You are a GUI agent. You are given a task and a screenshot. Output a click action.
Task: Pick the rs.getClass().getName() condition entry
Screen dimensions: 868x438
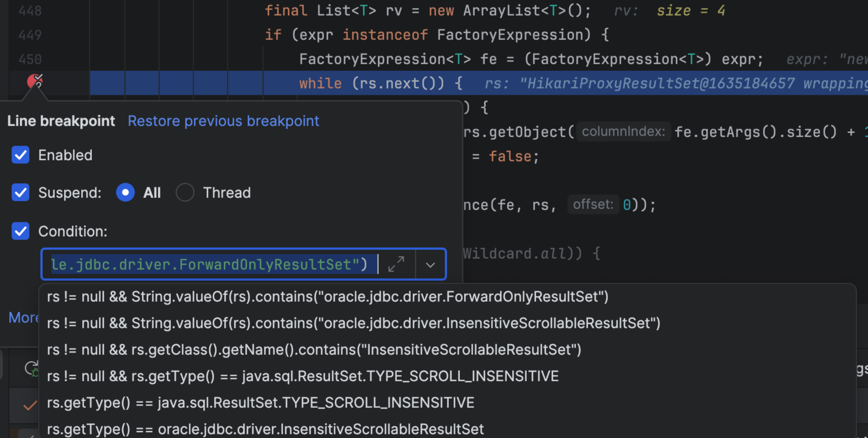coord(314,350)
